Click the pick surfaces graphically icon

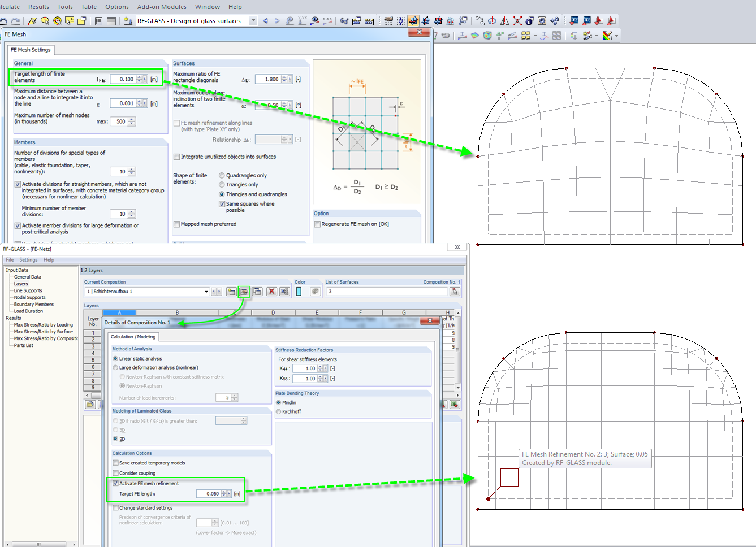(x=455, y=292)
